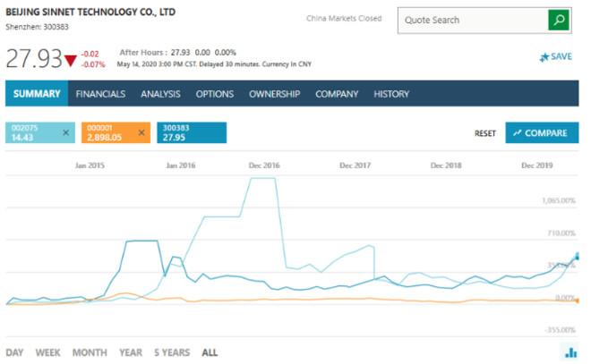Screen dimensions: 591x364
Task: Click the -0.07% change value
Action: click(93, 64)
